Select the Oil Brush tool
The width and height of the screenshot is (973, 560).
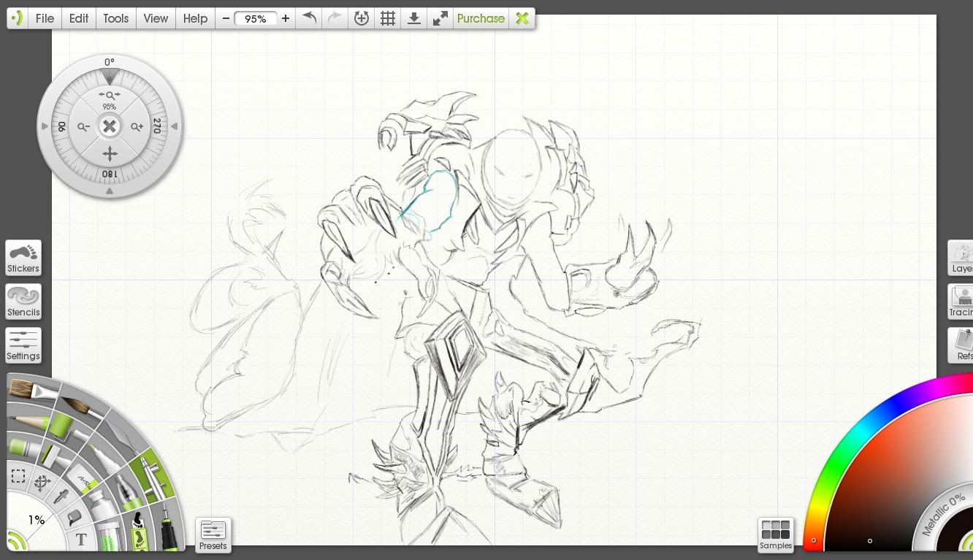click(x=34, y=390)
